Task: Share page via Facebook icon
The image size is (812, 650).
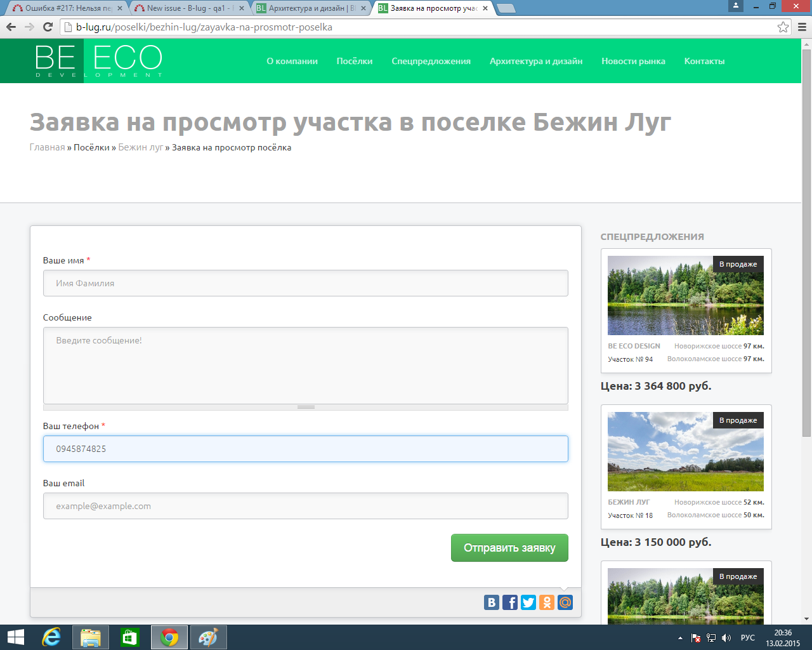Action: click(509, 602)
